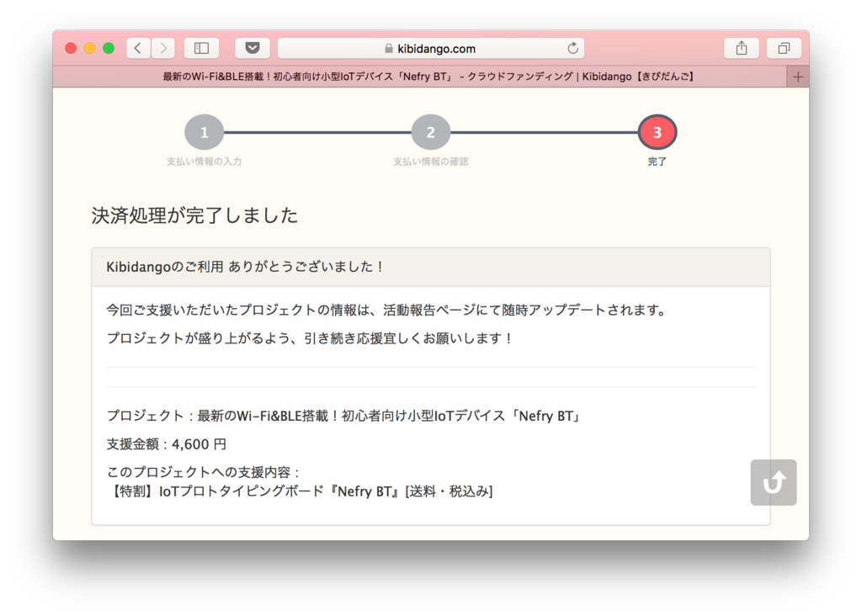
Task: Open the Share menu icon
Action: click(742, 48)
